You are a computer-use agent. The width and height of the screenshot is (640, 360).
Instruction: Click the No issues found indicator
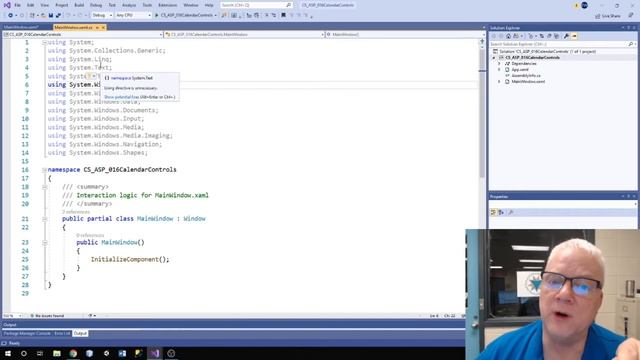47,316
